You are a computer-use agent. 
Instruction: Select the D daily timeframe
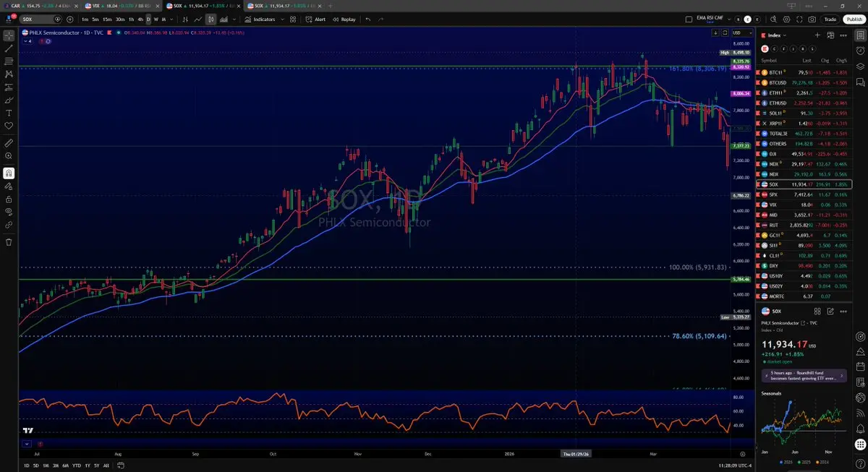pos(148,19)
